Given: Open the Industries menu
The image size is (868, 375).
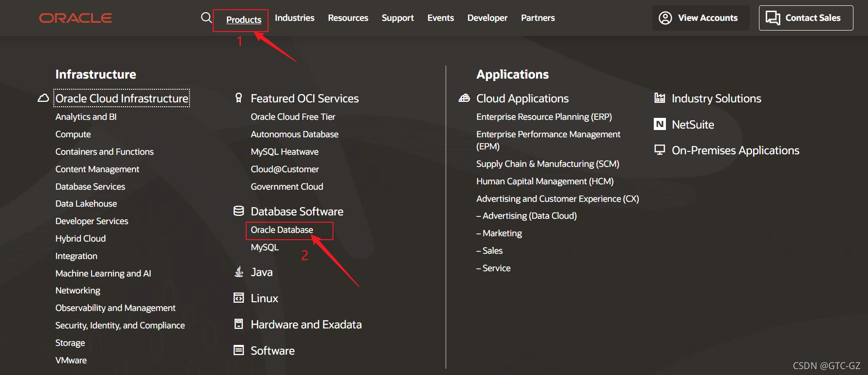Looking at the screenshot, I should click(x=295, y=18).
